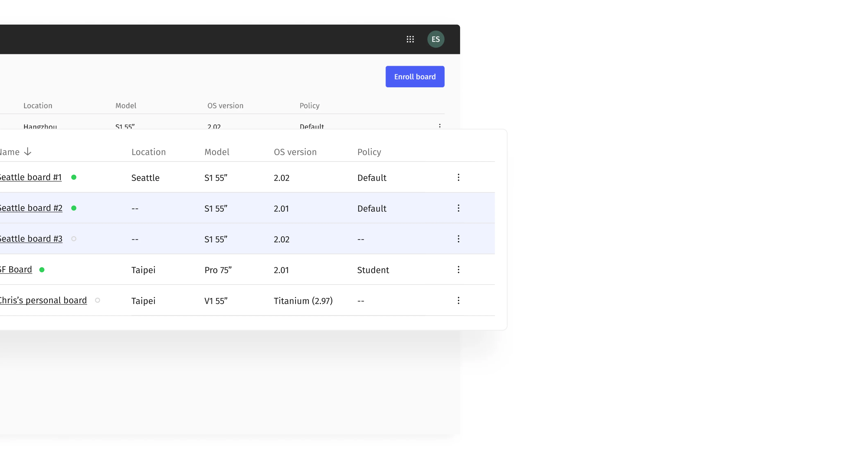Click the sort arrow on the Name column

coord(27,152)
